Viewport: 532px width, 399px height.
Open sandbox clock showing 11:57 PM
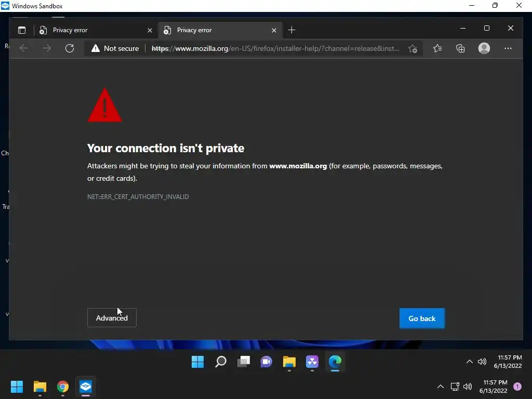(x=508, y=362)
